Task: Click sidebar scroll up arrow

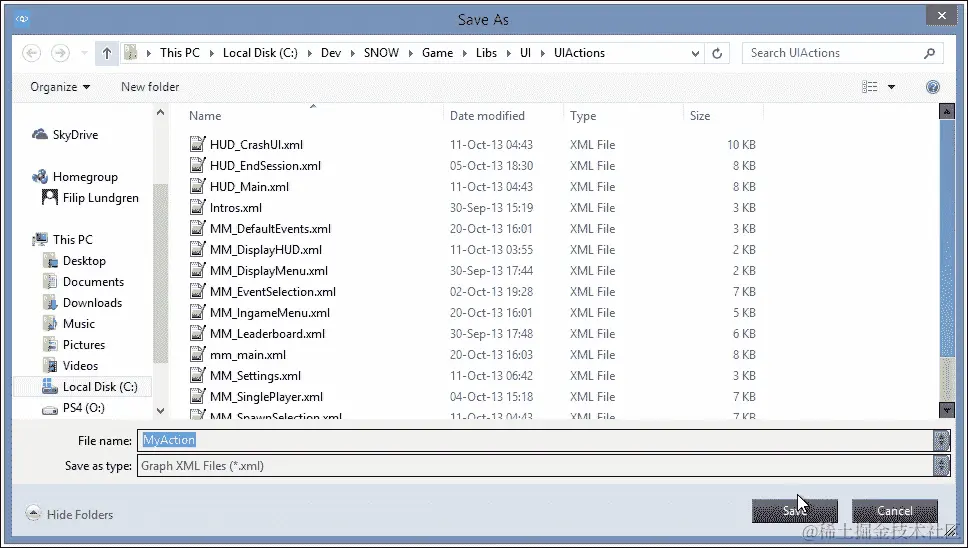Action: 161,112
